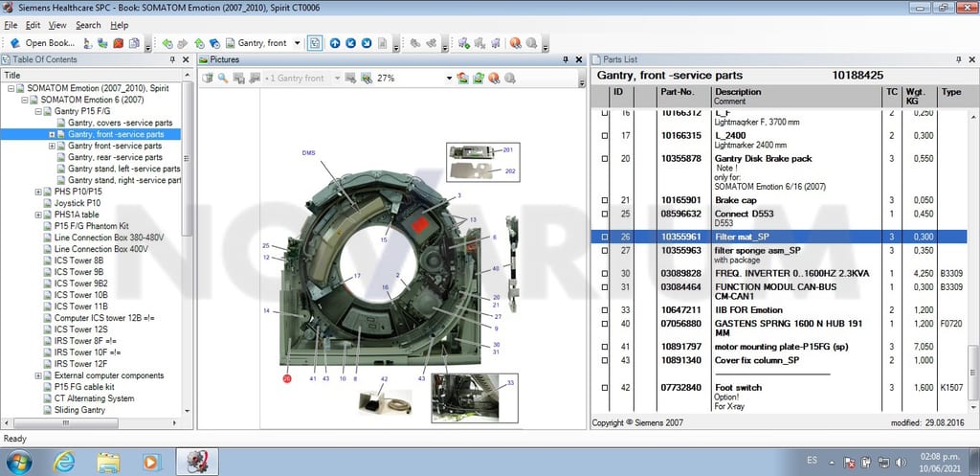Select Joystick P10 in the tree
Image resolution: width=980 pixels, height=476 pixels.
[x=78, y=203]
